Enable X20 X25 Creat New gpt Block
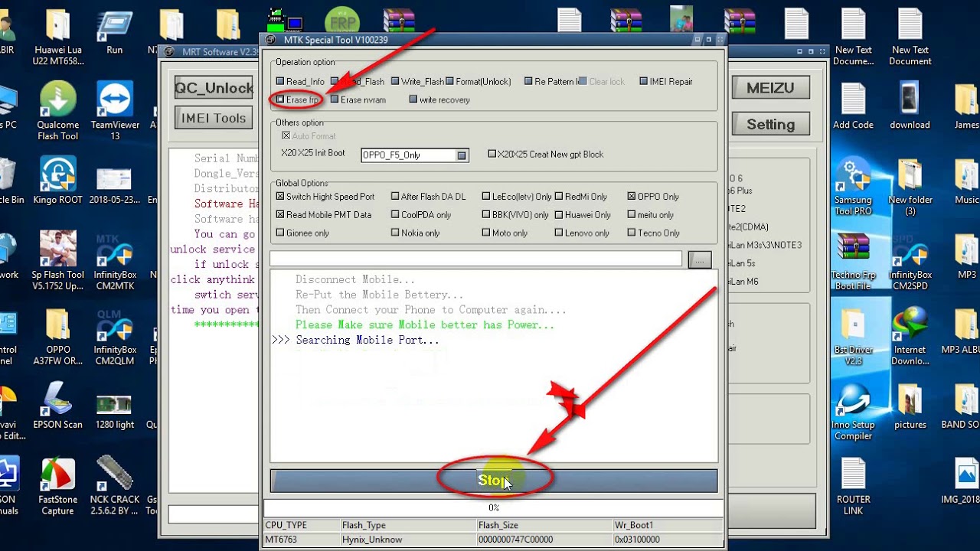The height and width of the screenshot is (551, 980). click(492, 154)
